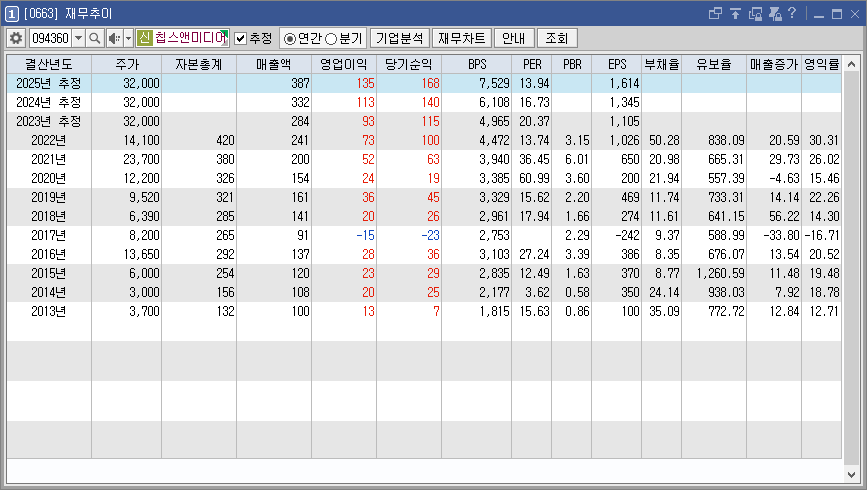Screen dimensions: 867x490
Task: Click the EPS column header
Action: (x=617, y=64)
